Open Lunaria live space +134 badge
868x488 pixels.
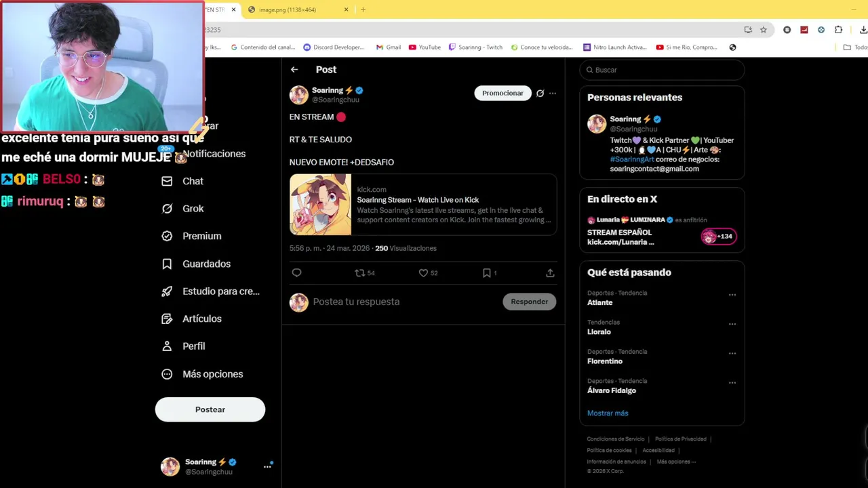tap(718, 237)
